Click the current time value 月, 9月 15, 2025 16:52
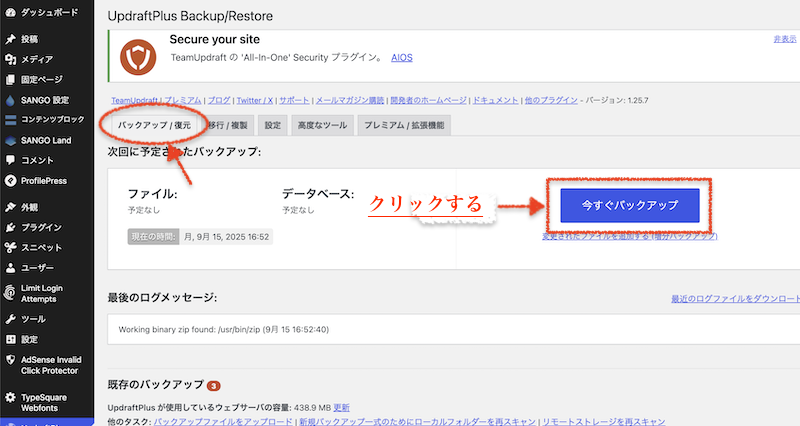The width and height of the screenshot is (800, 426). click(x=226, y=237)
